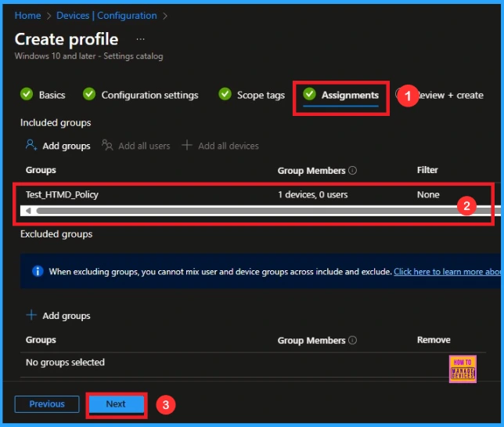Click the check icon beside Scope tags

pyautogui.click(x=225, y=94)
